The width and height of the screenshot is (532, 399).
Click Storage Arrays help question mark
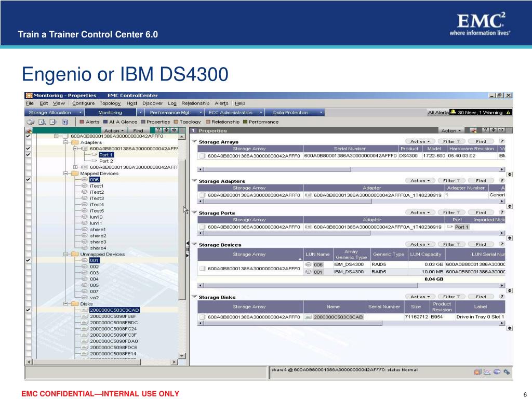point(502,141)
